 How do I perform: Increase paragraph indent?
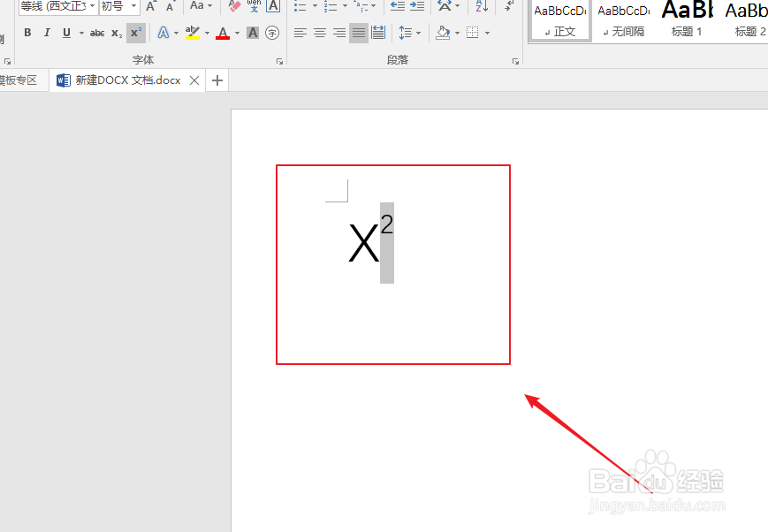pyautogui.click(x=417, y=6)
